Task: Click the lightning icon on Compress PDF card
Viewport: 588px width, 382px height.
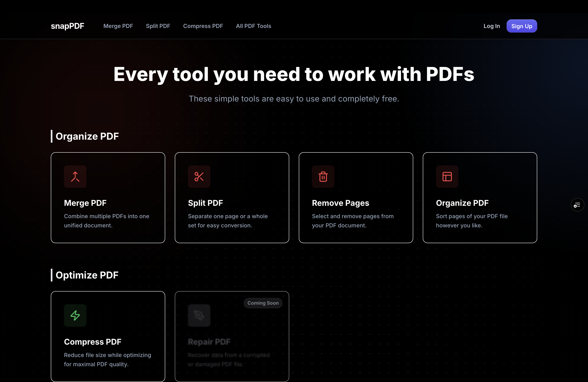Action: coord(75,315)
